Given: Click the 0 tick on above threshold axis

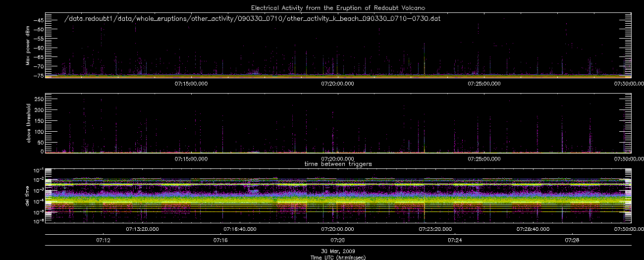Looking at the screenshot, I should [42, 151].
